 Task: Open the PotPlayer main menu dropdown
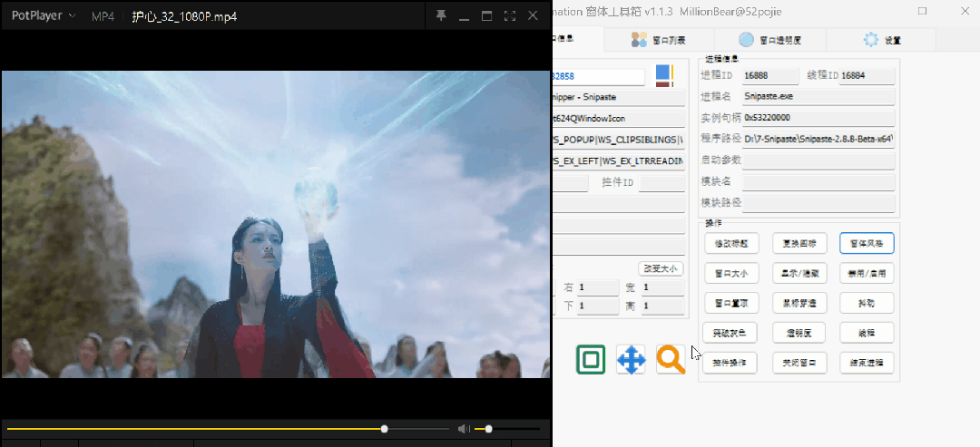point(44,15)
